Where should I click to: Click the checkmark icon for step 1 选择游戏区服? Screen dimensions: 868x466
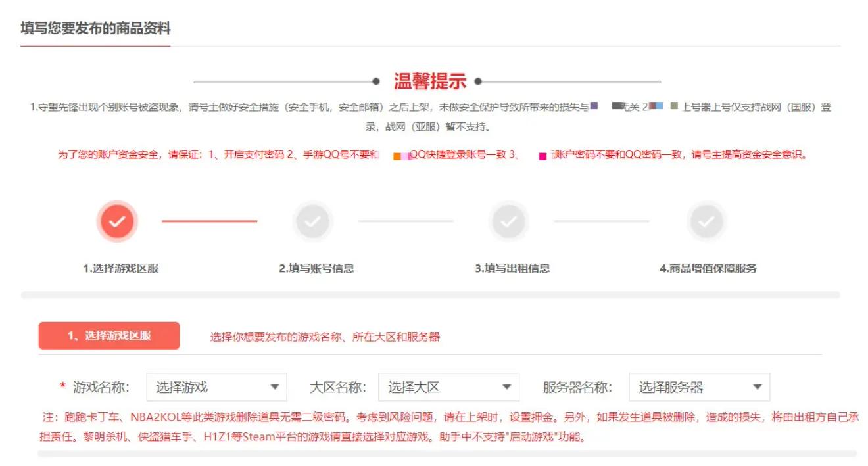click(117, 221)
